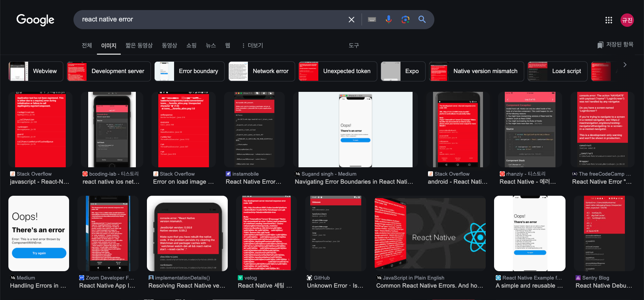This screenshot has width=644, height=300.
Task: Clear the search query with X icon
Action: point(352,19)
